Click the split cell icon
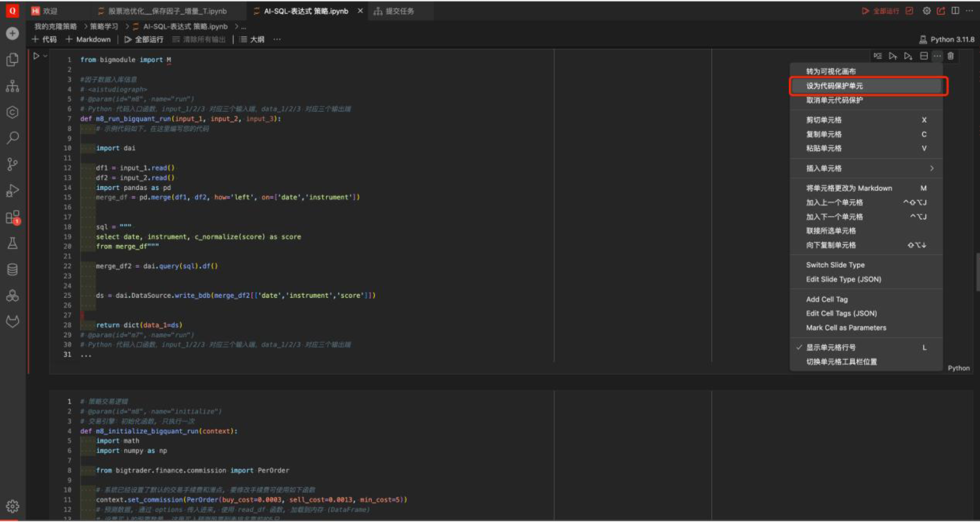The image size is (980, 522). click(x=924, y=56)
